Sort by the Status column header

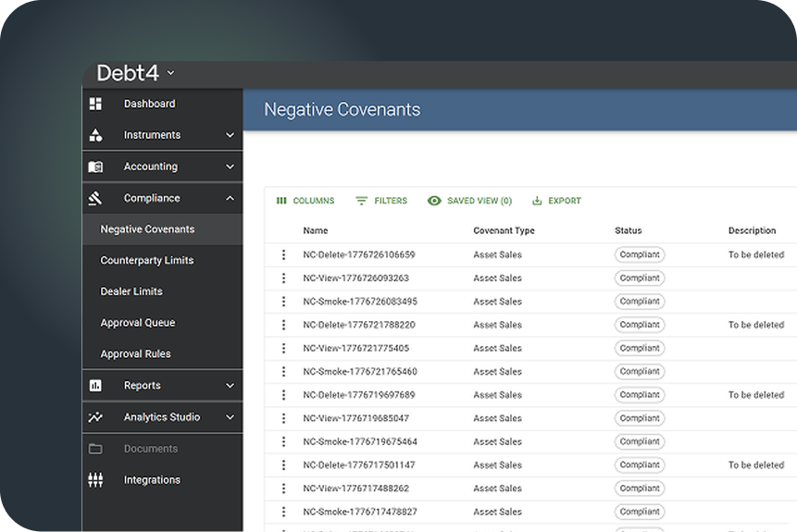(x=629, y=230)
